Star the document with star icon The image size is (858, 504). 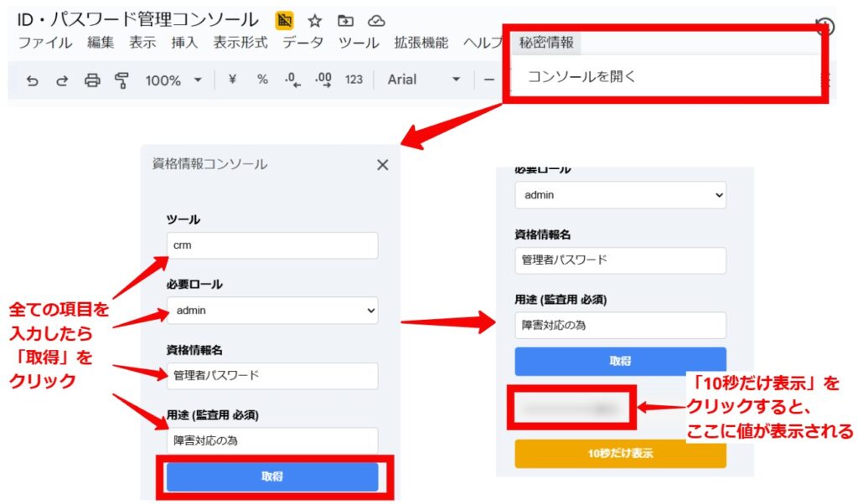click(x=315, y=21)
